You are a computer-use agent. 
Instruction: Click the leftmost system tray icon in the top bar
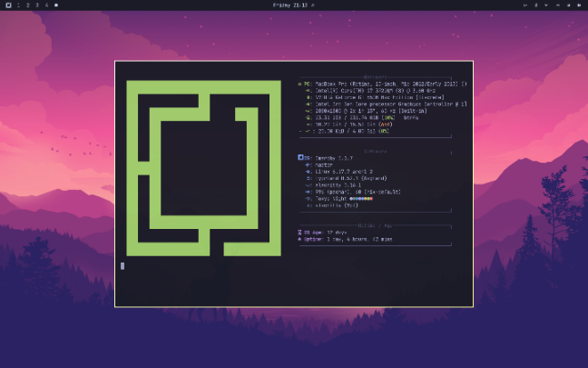click(x=525, y=5)
